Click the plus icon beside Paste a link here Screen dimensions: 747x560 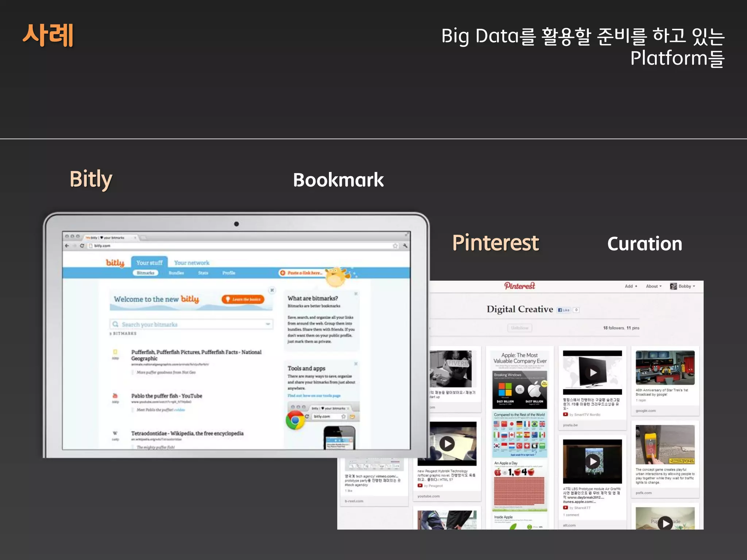(282, 273)
